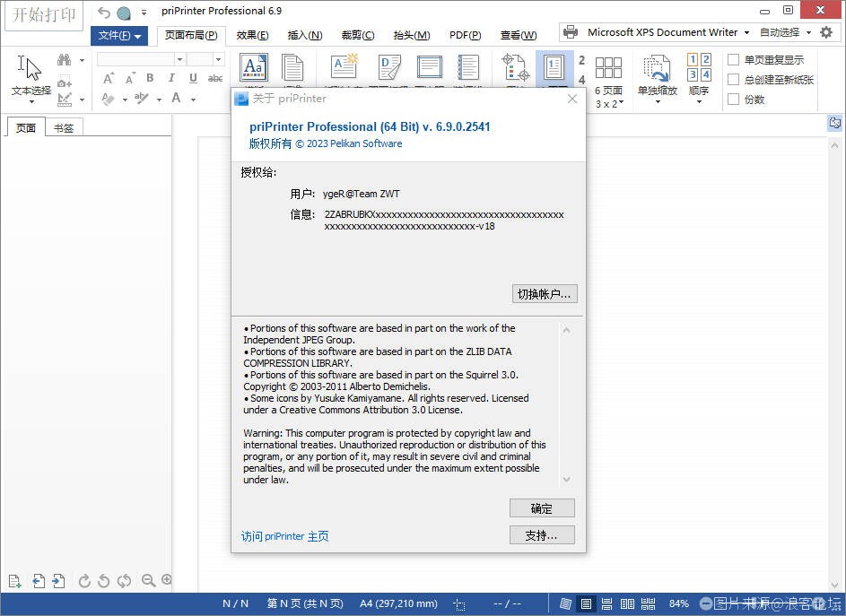Switch to the 裁剪(C) ribbon tab
The image size is (846, 616).
point(358,36)
